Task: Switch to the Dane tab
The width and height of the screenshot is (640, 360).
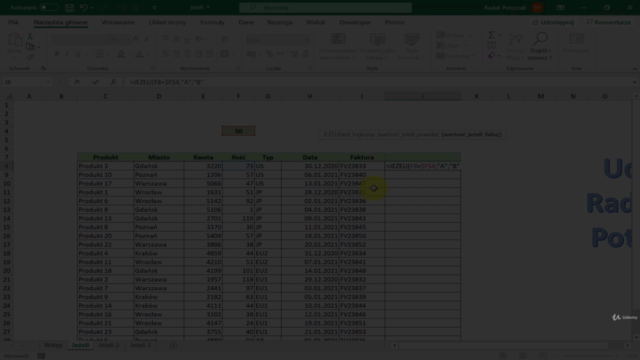Action: click(246, 22)
